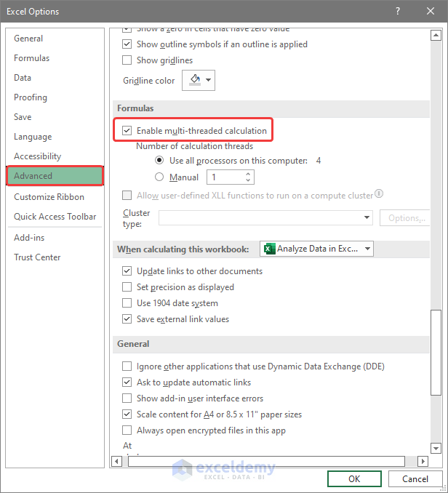
Task: Uncheck Enable multi-threaded calculation
Action: [x=127, y=130]
